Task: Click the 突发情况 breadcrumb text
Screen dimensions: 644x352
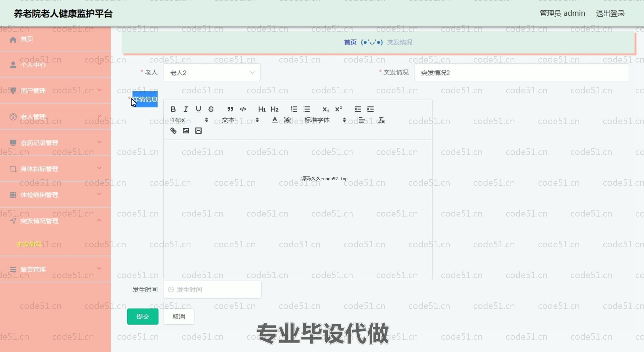Action: 400,42
